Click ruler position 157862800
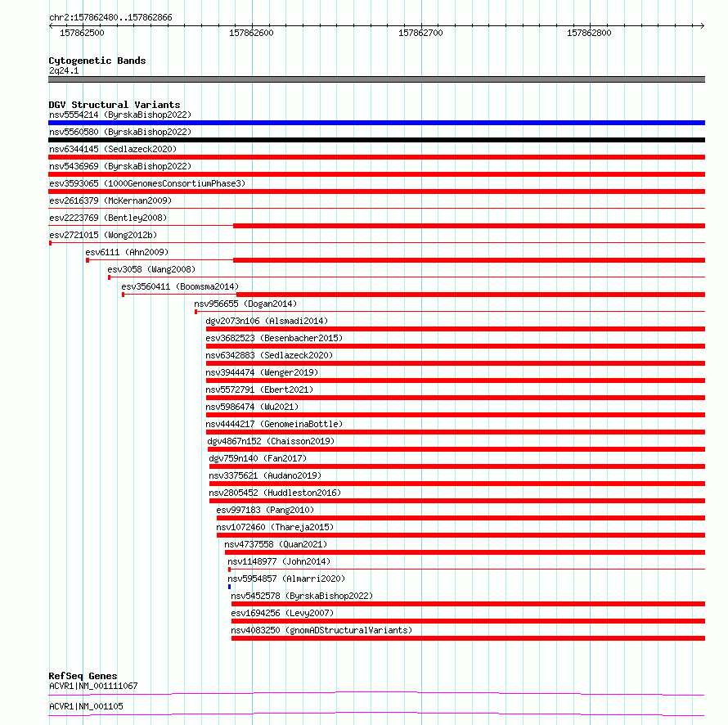This screenshot has width=728, height=725. tap(589, 33)
